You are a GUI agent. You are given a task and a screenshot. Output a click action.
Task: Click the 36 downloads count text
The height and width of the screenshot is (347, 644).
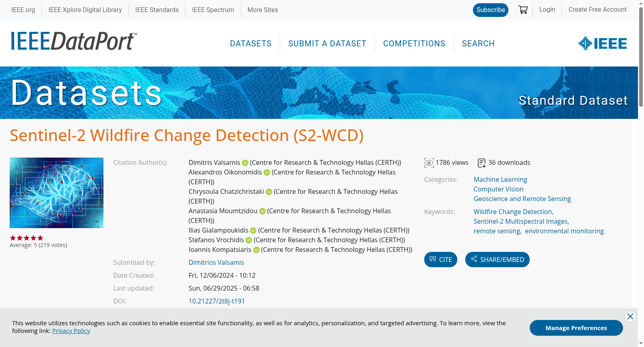(x=509, y=162)
